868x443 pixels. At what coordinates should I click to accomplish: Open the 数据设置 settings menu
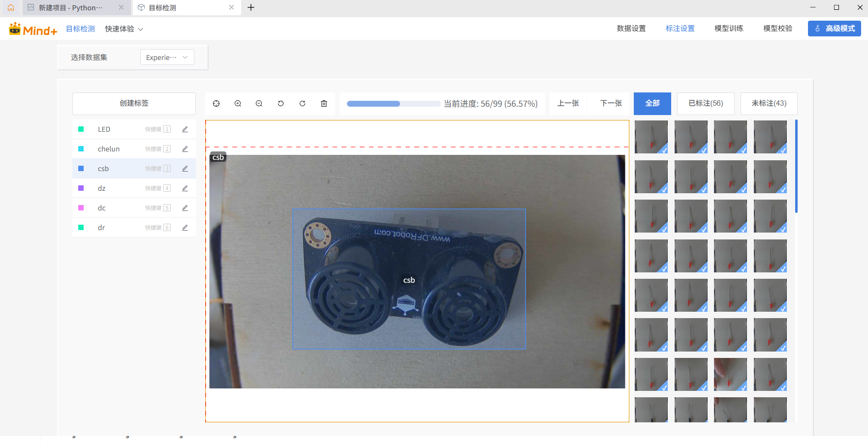[x=631, y=28]
